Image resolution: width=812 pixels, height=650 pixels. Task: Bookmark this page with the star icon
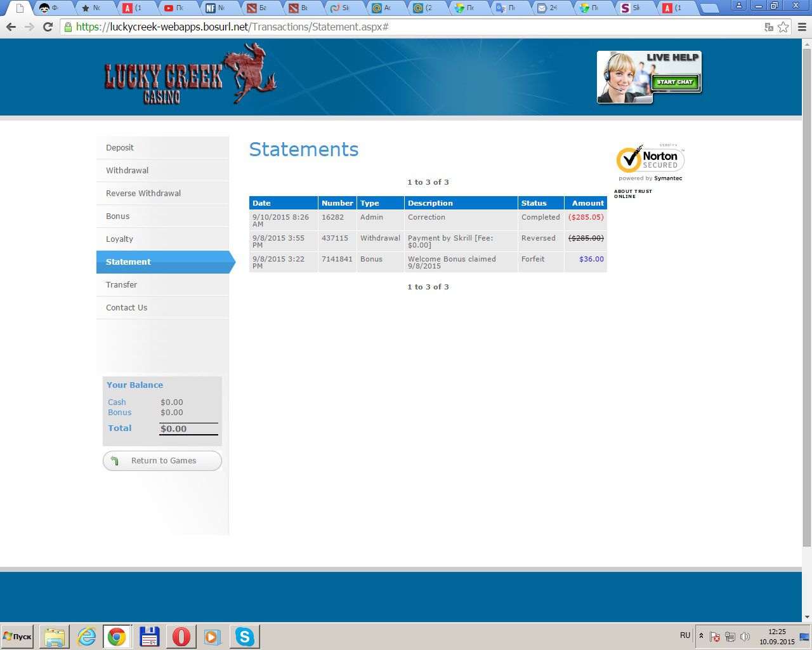(x=783, y=27)
